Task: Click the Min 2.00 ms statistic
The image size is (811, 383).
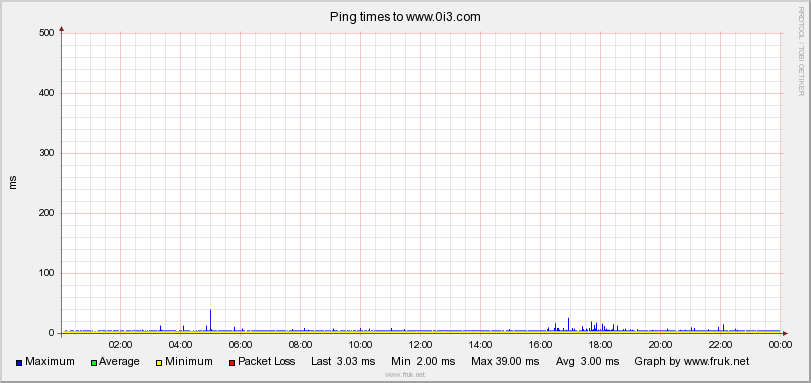Action: [x=423, y=361]
